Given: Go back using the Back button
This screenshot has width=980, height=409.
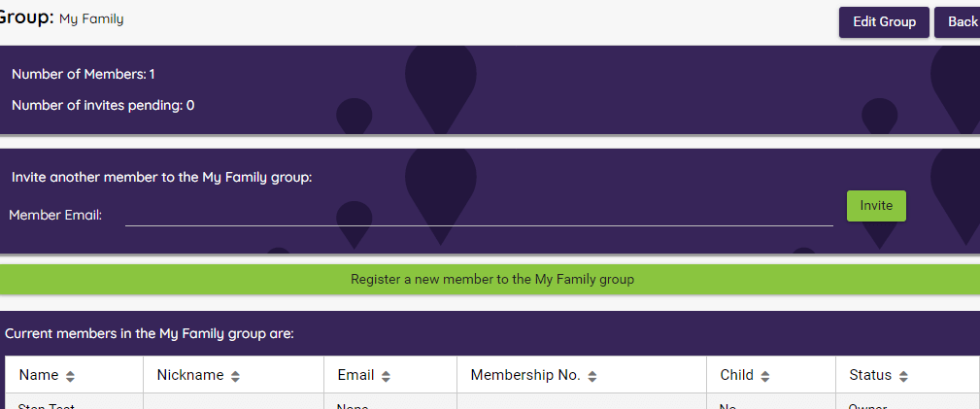Looking at the screenshot, I should 958,22.
